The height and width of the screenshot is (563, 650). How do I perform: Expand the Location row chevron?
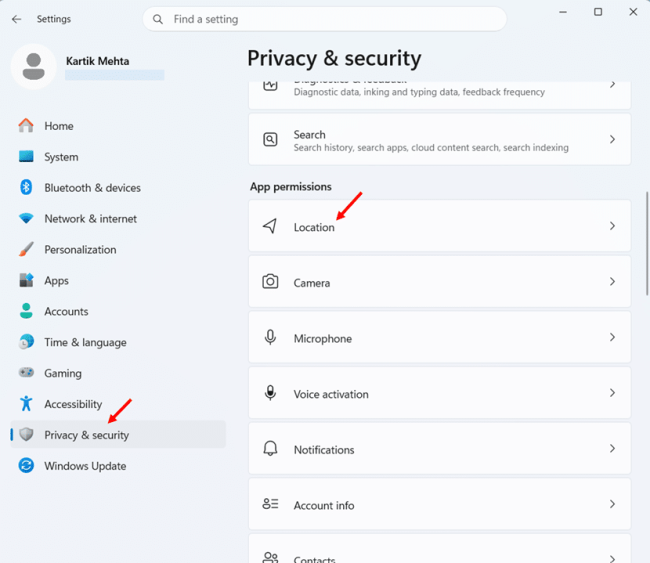tap(612, 226)
